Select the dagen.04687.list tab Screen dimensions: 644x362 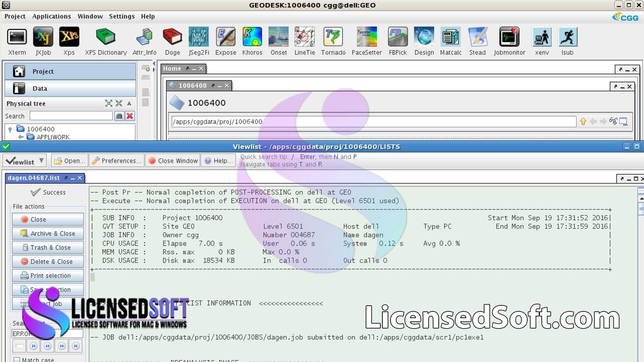coord(34,178)
